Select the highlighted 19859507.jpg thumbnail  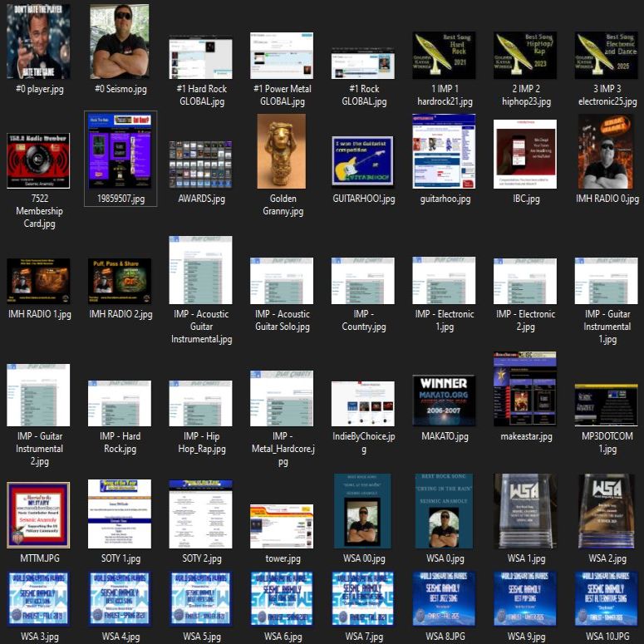coord(120,151)
